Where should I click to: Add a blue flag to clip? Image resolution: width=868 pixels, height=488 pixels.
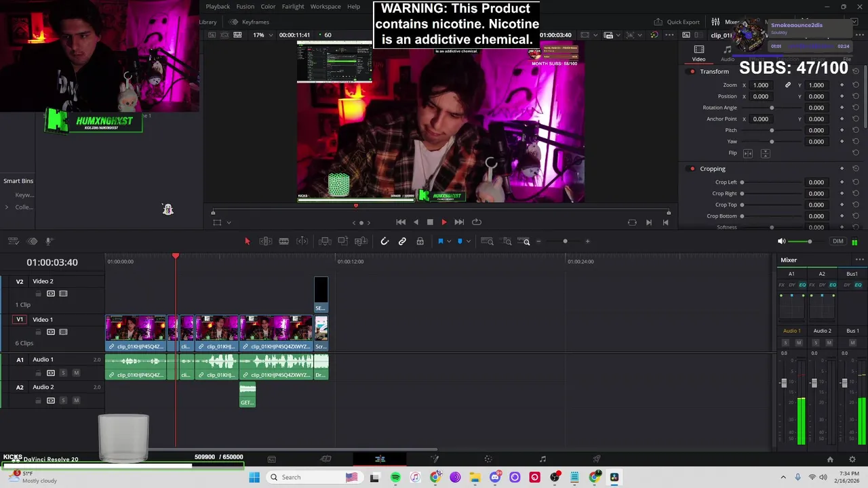pyautogui.click(x=440, y=241)
